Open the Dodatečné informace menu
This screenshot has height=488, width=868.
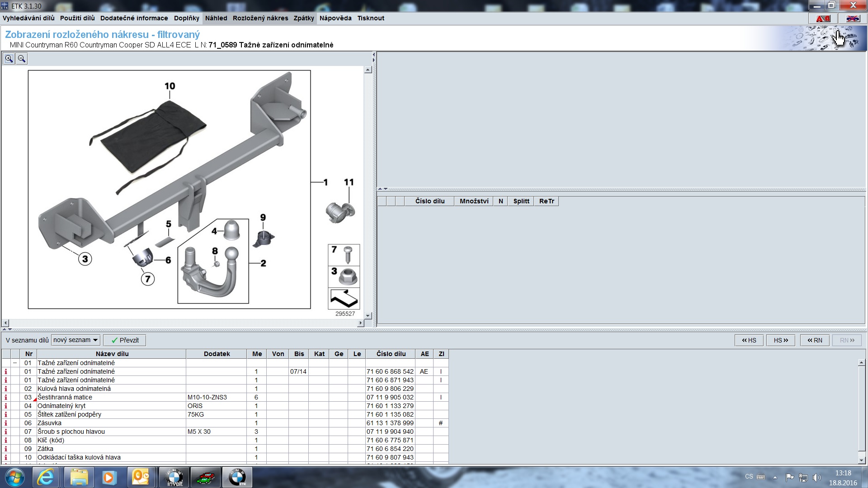point(134,18)
